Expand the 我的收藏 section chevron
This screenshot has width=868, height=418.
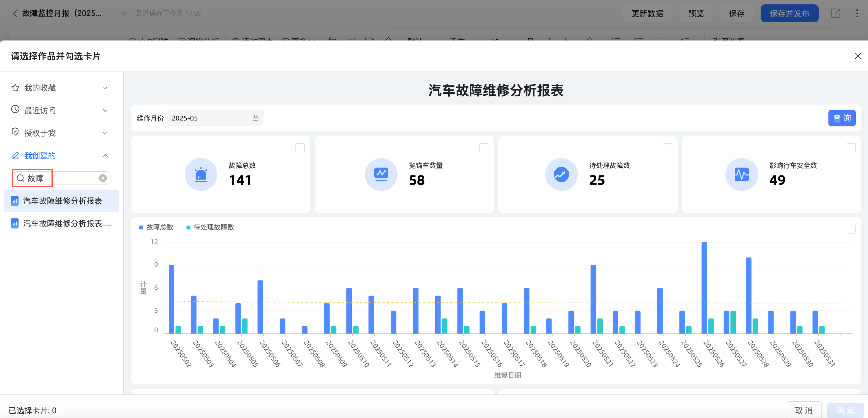[x=106, y=88]
